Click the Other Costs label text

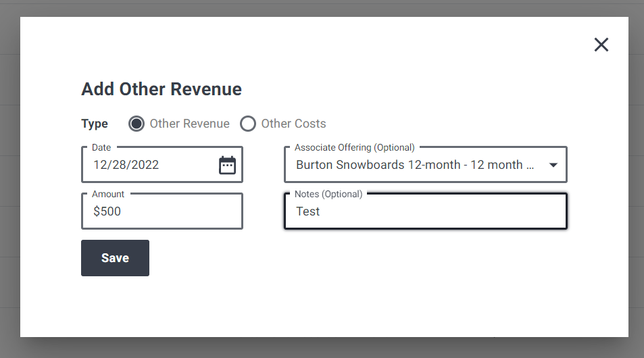(x=294, y=124)
